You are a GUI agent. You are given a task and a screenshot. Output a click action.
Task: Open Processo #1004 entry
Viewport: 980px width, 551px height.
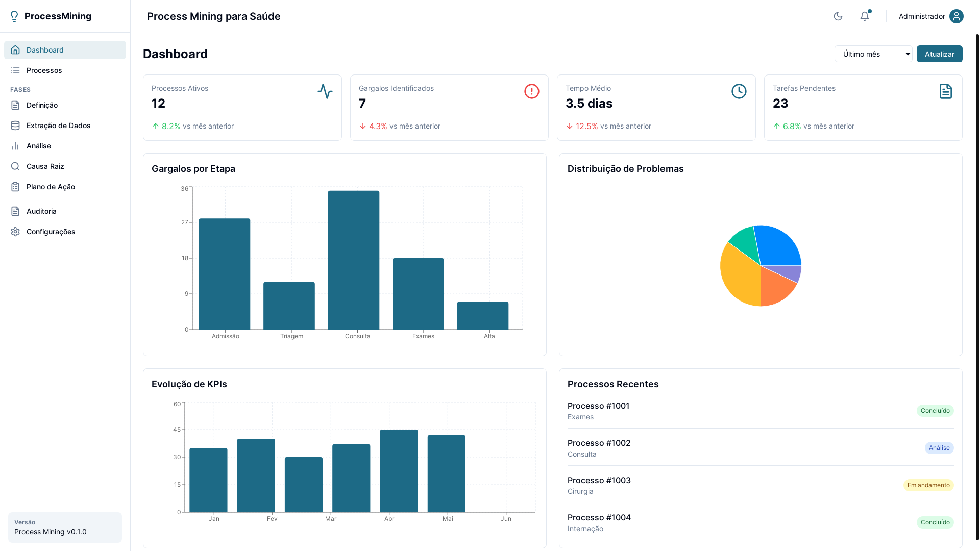(761, 522)
